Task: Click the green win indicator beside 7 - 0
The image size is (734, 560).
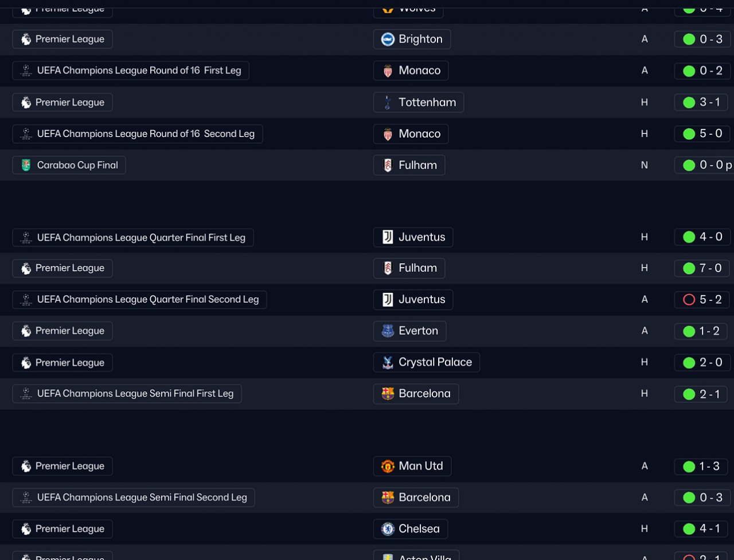Action: (x=689, y=268)
